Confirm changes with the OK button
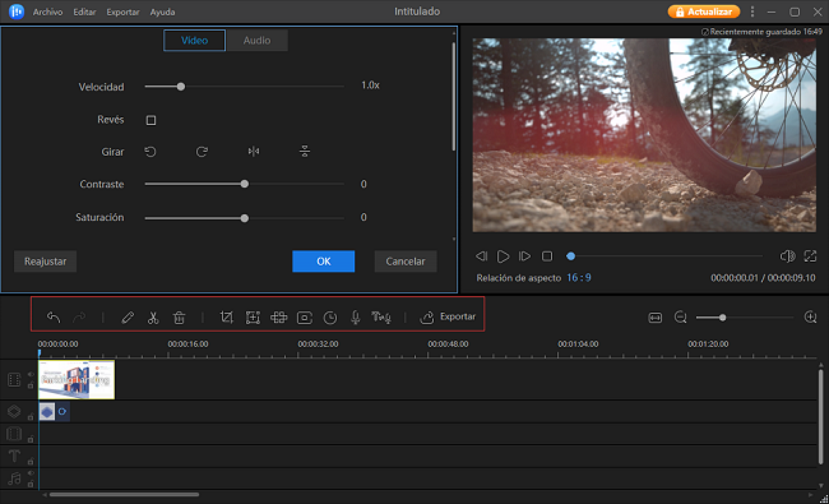This screenshot has height=504, width=829. pyautogui.click(x=323, y=262)
